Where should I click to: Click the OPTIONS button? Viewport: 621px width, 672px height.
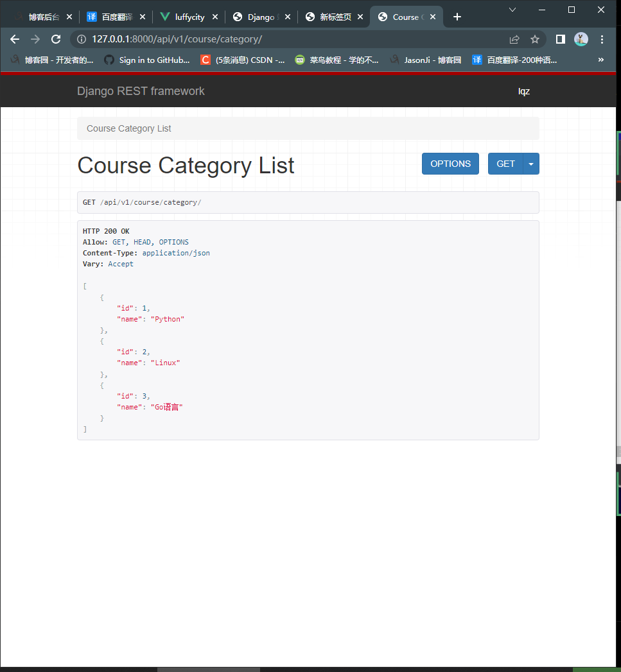coord(450,164)
